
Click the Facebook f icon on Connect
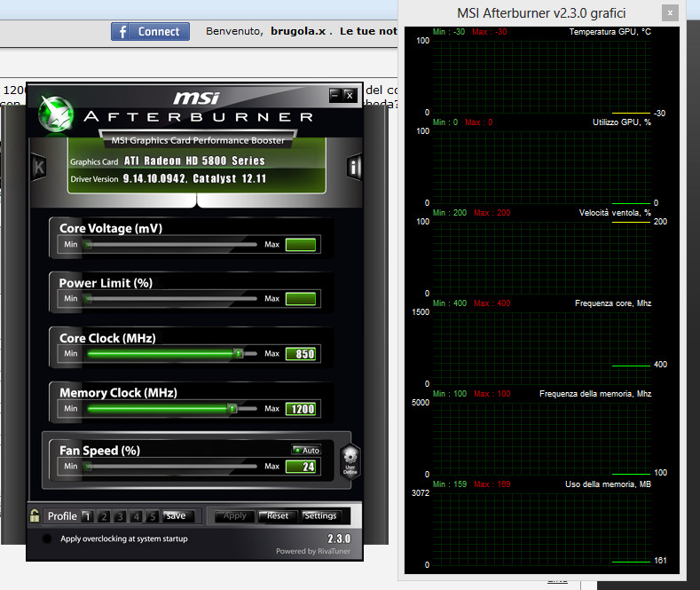coord(122,32)
